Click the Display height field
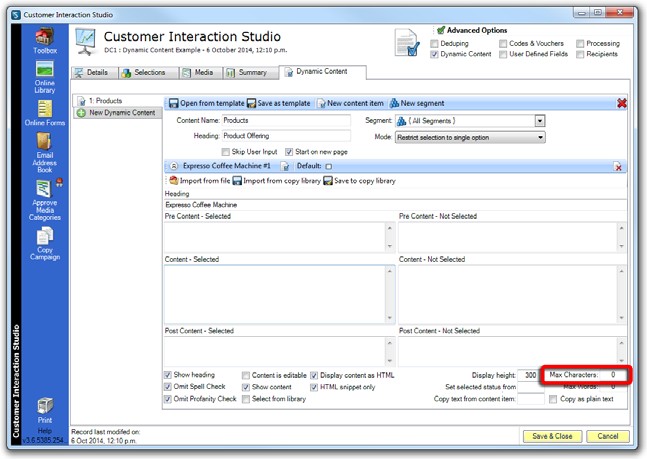Image resolution: width=647 pixels, height=459 pixels. tap(530, 375)
